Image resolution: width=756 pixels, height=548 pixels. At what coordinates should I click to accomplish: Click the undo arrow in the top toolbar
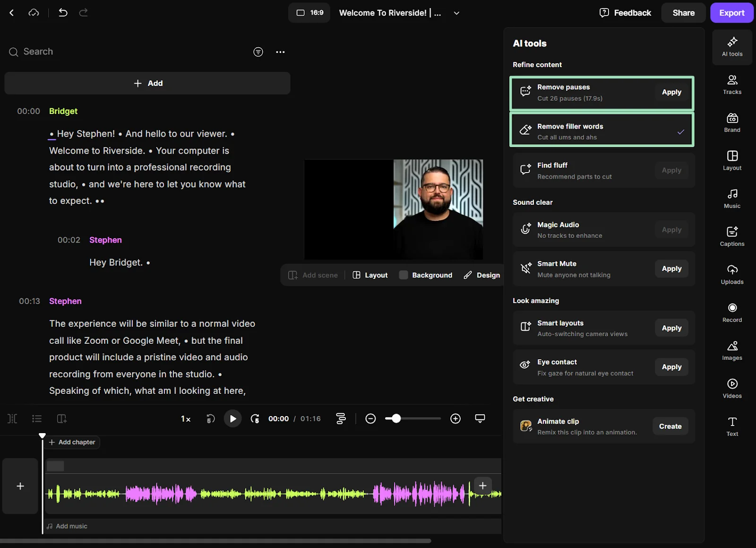tap(63, 13)
